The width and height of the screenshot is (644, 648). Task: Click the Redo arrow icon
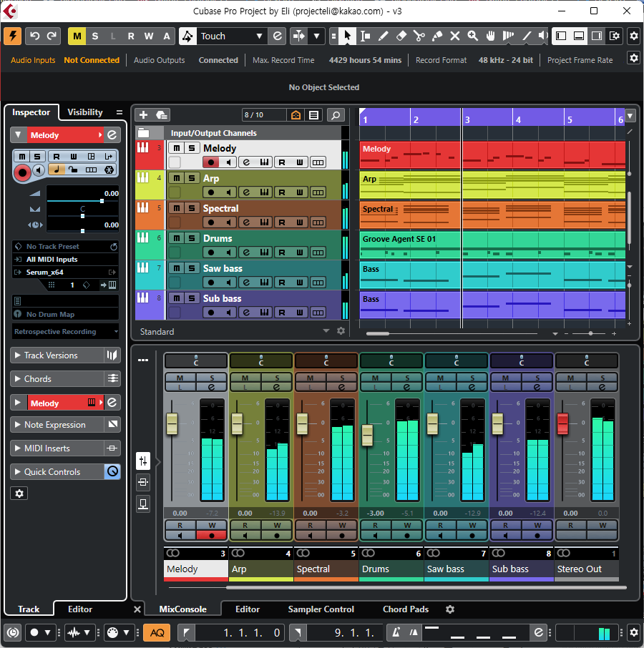(x=52, y=36)
